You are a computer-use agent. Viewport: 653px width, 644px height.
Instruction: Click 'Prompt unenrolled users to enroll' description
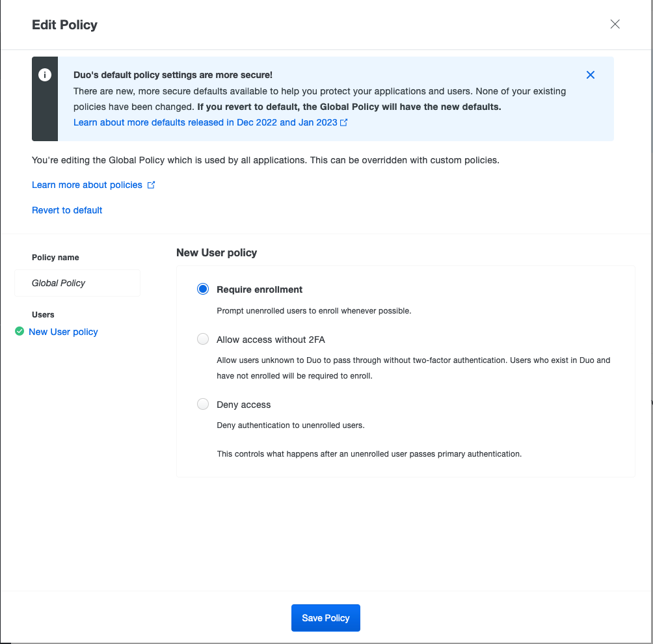(314, 311)
